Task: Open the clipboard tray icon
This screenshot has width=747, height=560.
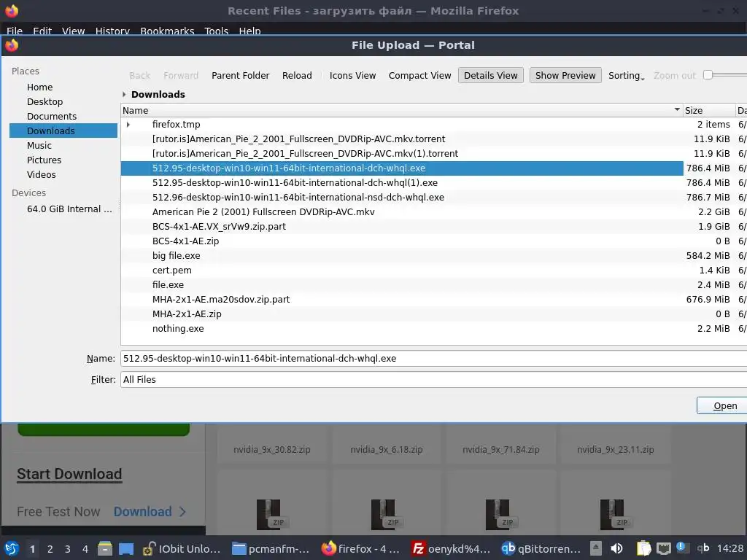Action: pyautogui.click(x=643, y=548)
